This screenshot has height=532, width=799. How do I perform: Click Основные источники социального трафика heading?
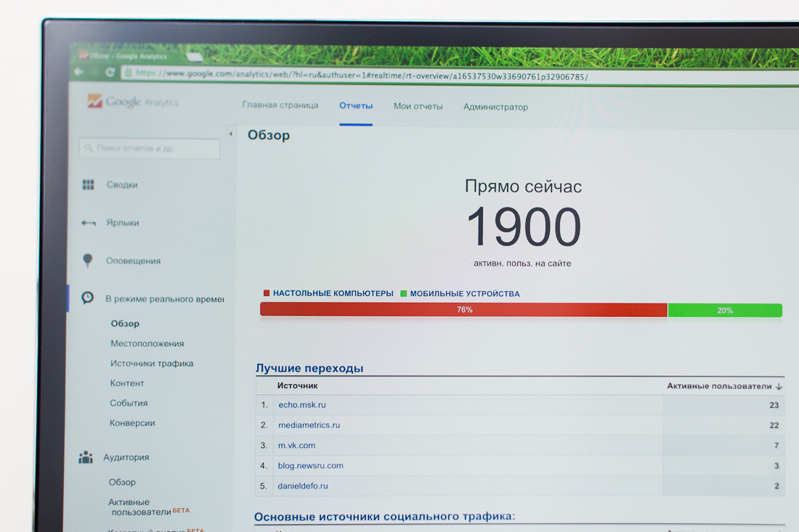point(385,517)
